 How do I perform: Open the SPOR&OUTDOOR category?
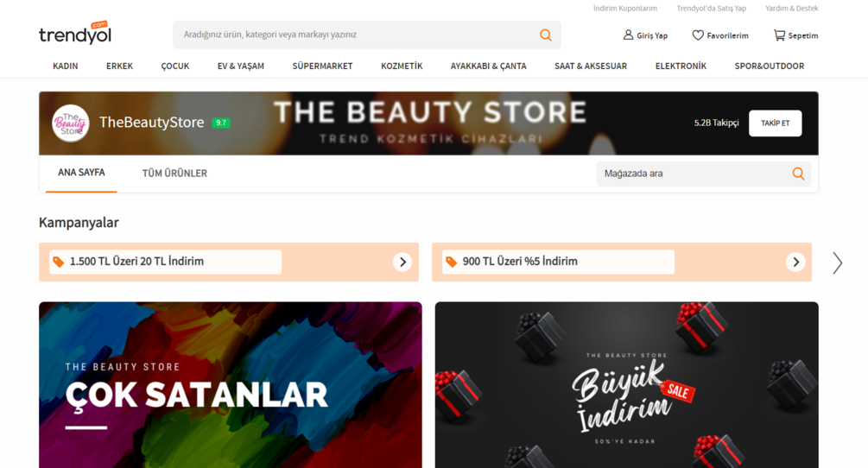coord(770,66)
